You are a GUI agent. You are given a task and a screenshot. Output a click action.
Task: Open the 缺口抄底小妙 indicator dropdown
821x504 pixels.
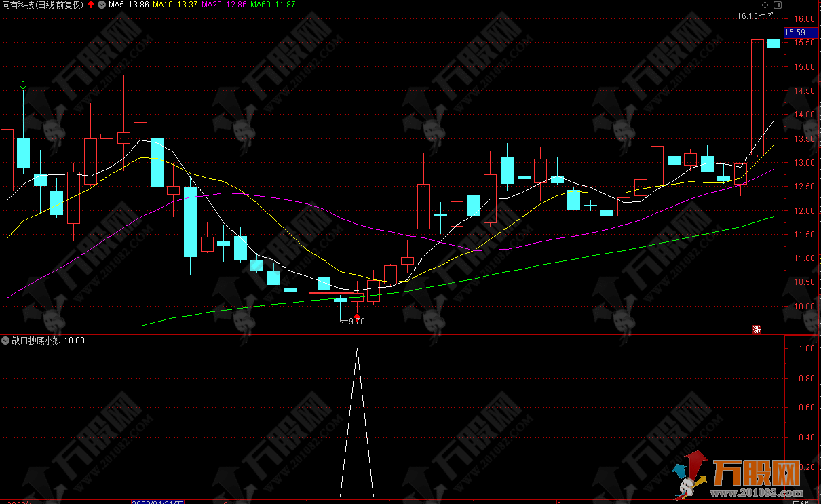pyautogui.click(x=6, y=341)
